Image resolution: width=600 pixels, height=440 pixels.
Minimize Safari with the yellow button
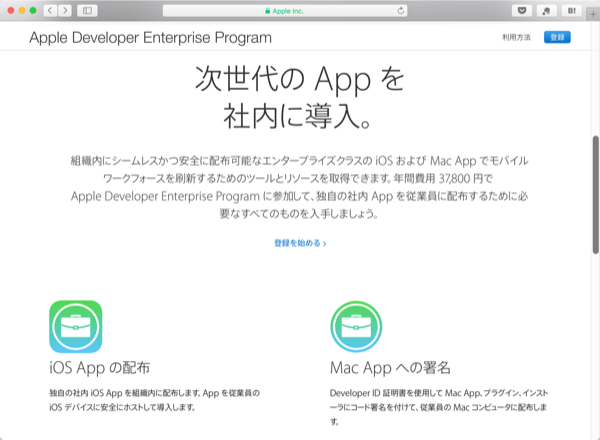point(22,11)
